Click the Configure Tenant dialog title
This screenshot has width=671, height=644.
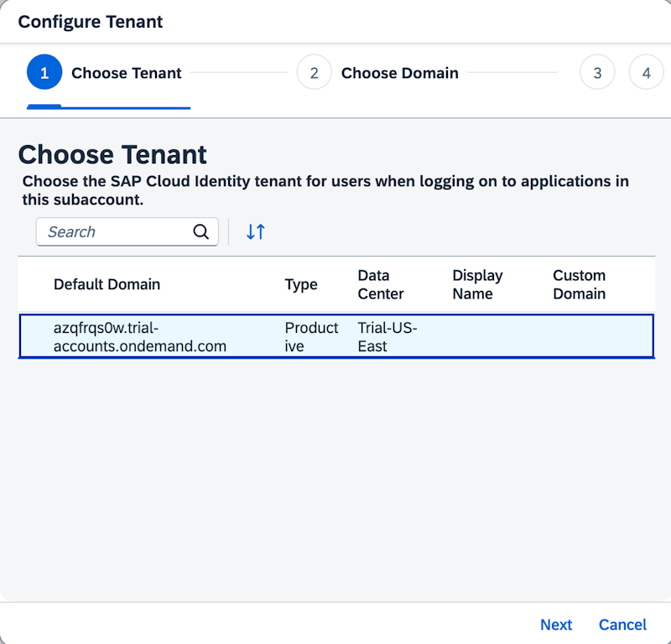[x=91, y=22]
